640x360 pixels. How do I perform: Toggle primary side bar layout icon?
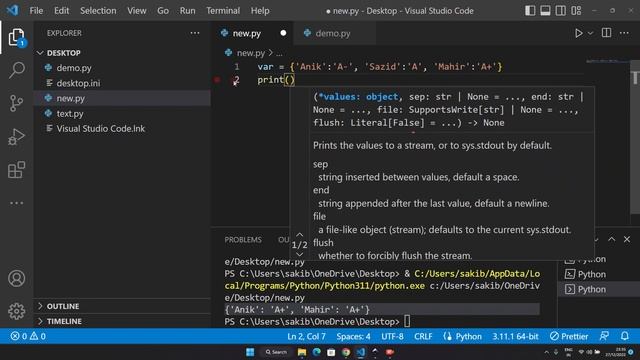pos(530,11)
